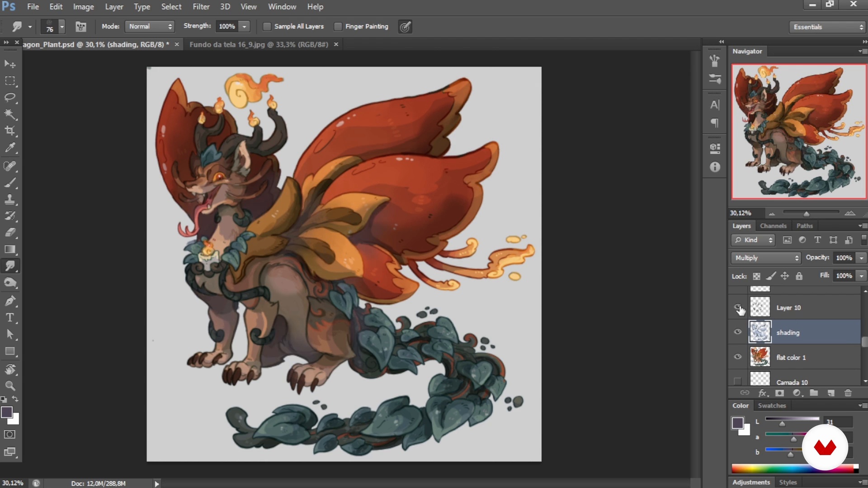868x488 pixels.
Task: Toggle lock transparent pixels
Action: pyautogui.click(x=756, y=276)
